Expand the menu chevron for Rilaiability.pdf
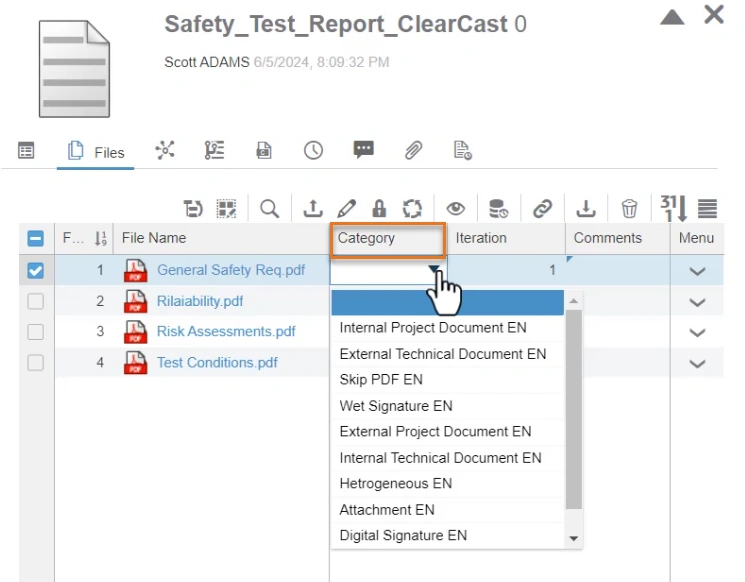The height and width of the screenshot is (582, 745). pyautogui.click(x=697, y=302)
